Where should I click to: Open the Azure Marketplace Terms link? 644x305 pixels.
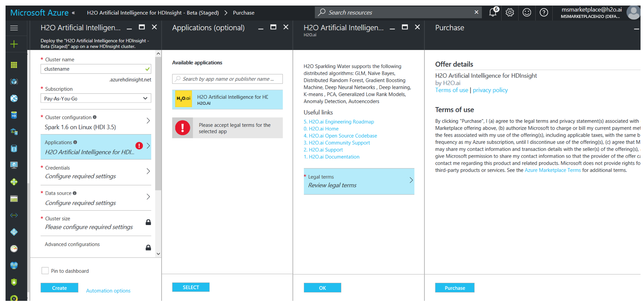[552, 170]
